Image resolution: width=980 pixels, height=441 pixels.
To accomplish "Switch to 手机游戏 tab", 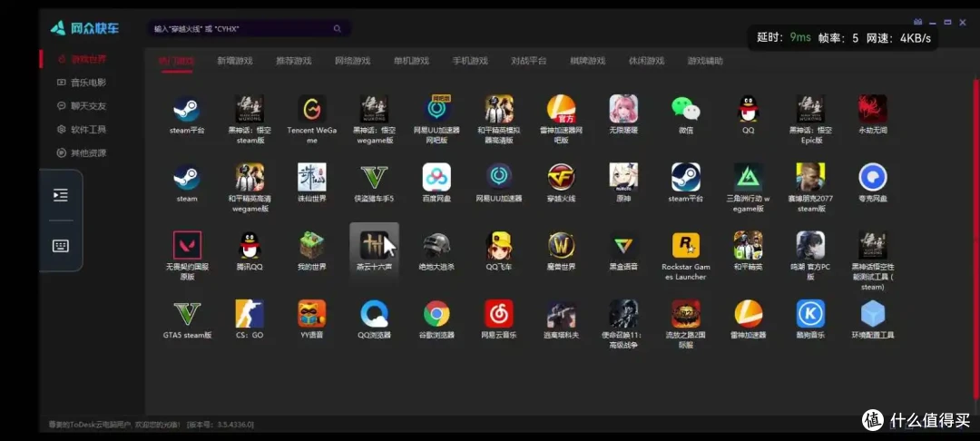I will click(470, 61).
